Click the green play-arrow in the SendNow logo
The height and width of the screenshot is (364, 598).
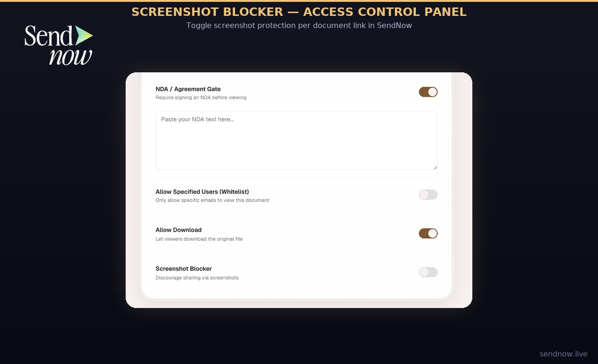(84, 35)
